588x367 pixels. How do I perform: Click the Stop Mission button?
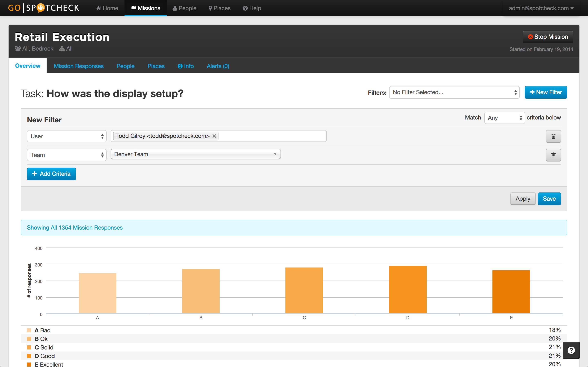(x=548, y=37)
